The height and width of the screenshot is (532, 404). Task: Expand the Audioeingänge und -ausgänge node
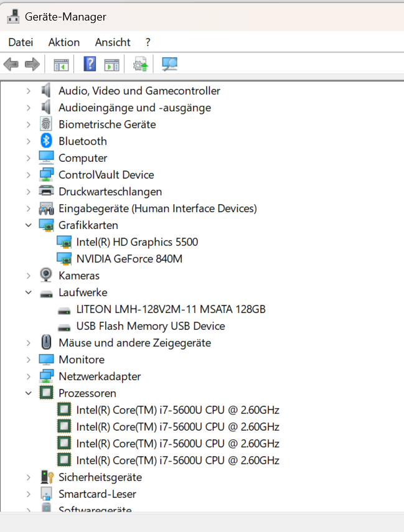coord(29,108)
